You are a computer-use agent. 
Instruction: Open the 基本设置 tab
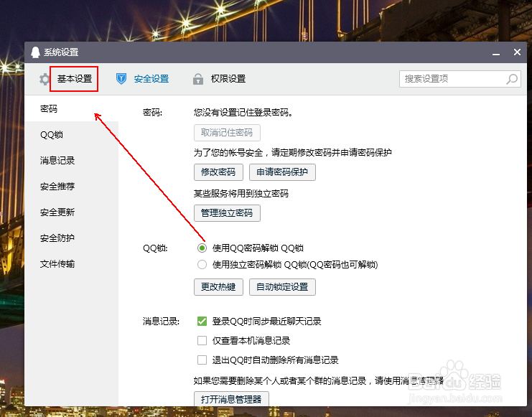[74, 79]
